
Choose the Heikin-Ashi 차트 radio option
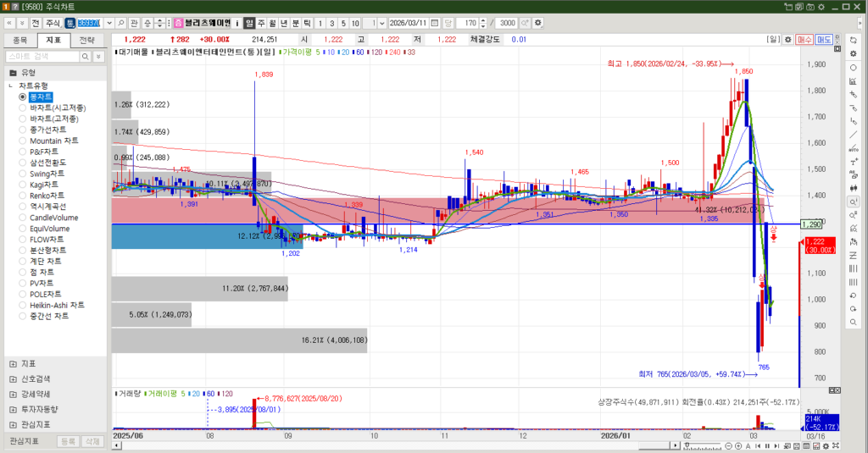(x=23, y=305)
